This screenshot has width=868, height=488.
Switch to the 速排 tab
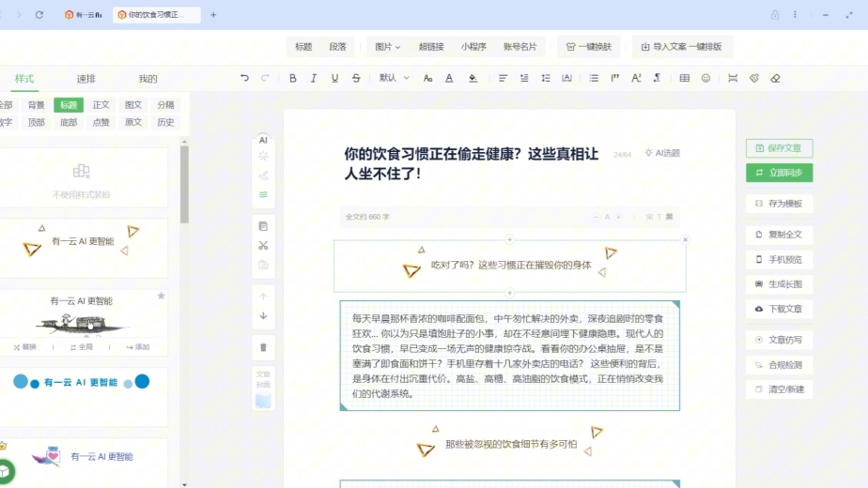pos(86,79)
